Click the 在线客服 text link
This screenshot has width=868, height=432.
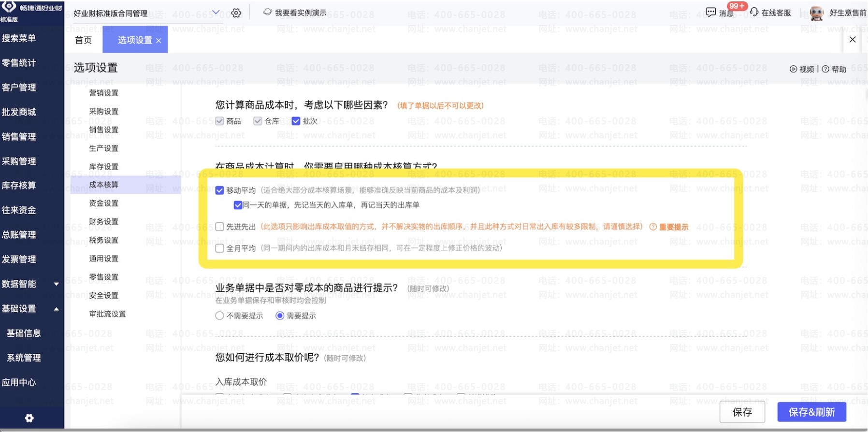pyautogui.click(x=776, y=13)
